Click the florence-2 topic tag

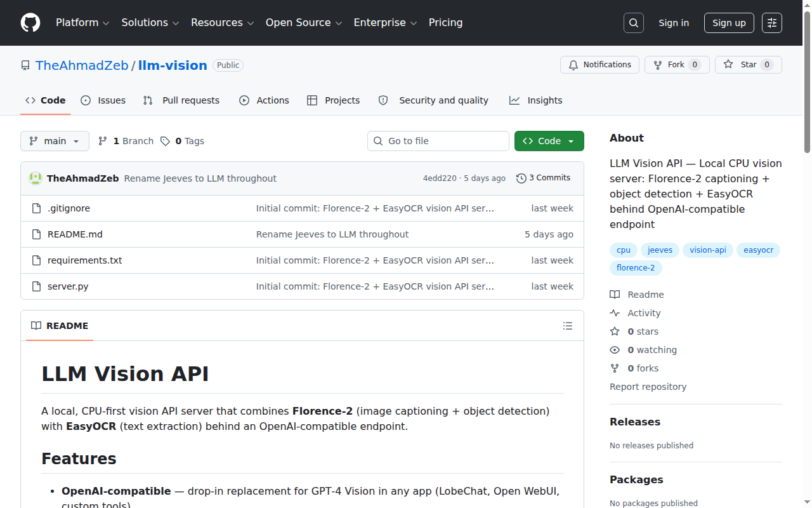(x=636, y=268)
